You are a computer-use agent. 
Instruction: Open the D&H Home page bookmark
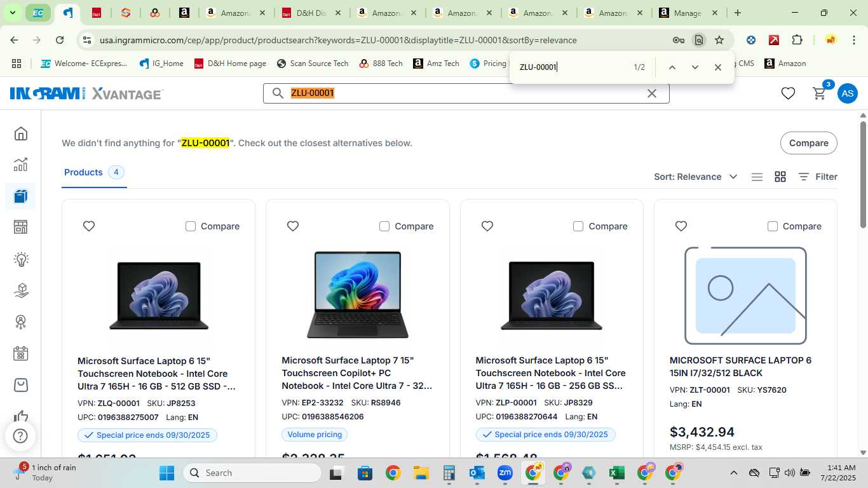(230, 64)
